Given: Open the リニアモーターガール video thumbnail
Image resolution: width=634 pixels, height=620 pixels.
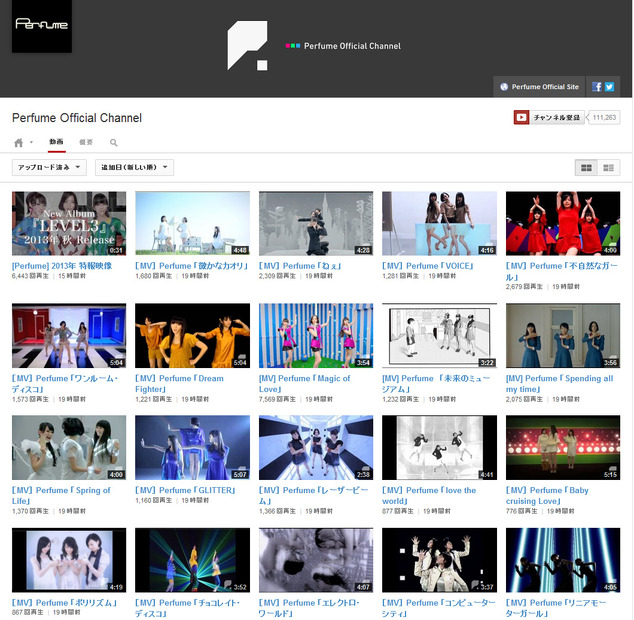Looking at the screenshot, I should coord(563,560).
